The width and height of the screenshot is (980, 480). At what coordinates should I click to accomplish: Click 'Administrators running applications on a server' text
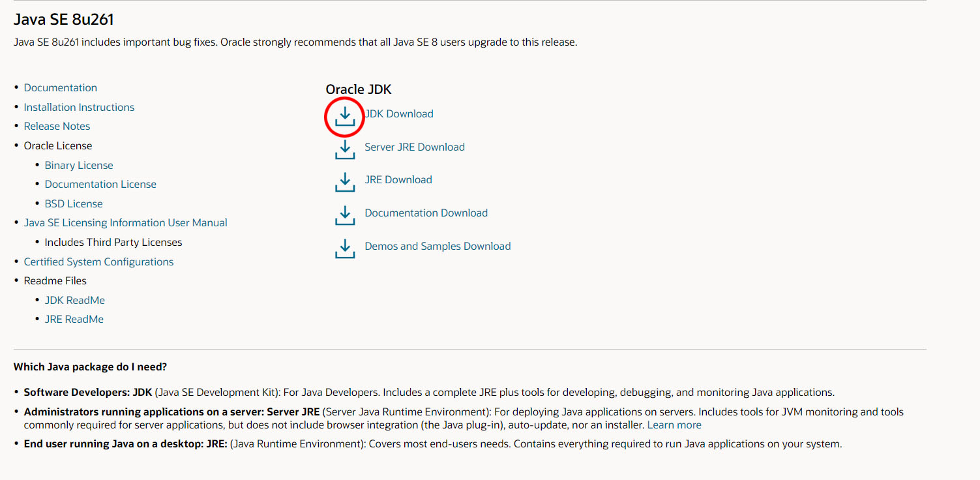[x=144, y=412]
